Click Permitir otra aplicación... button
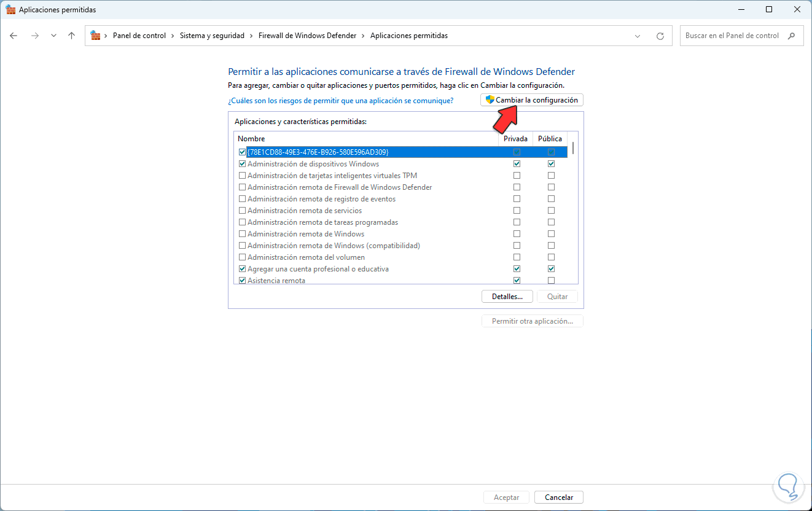The width and height of the screenshot is (812, 511). (533, 321)
